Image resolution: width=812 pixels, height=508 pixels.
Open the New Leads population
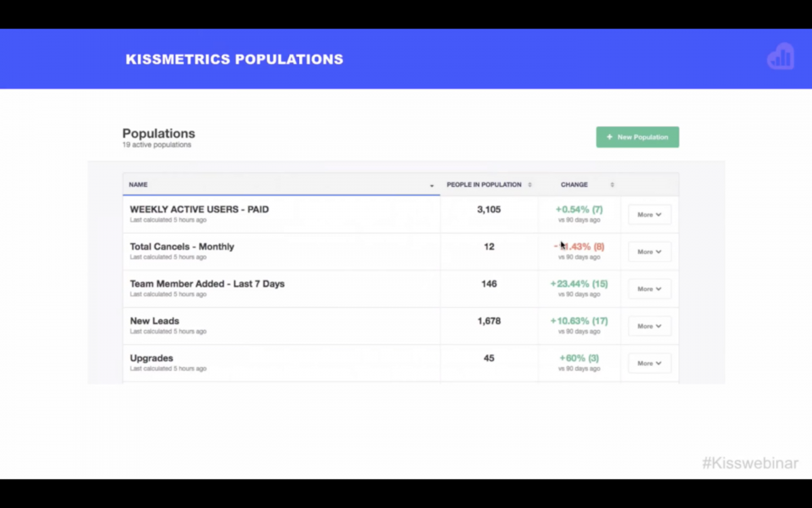pos(154,321)
